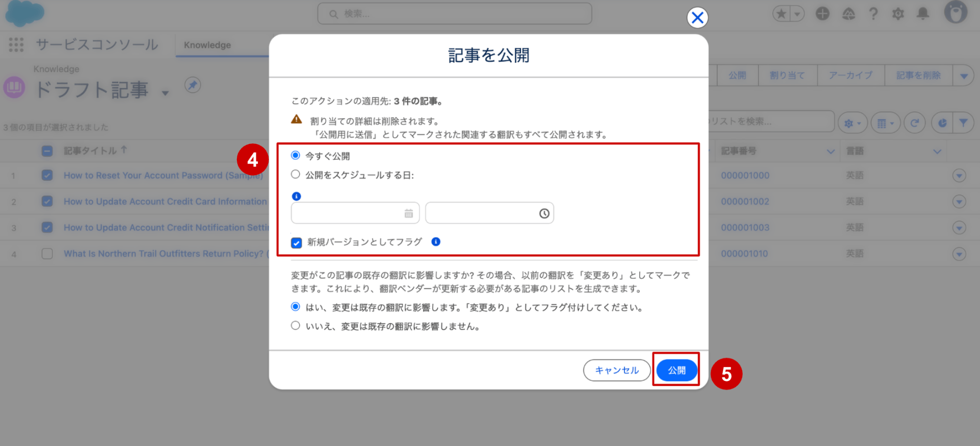Select 公開をスケジュールする日 radio option
The image size is (980, 446).
pos(295,174)
